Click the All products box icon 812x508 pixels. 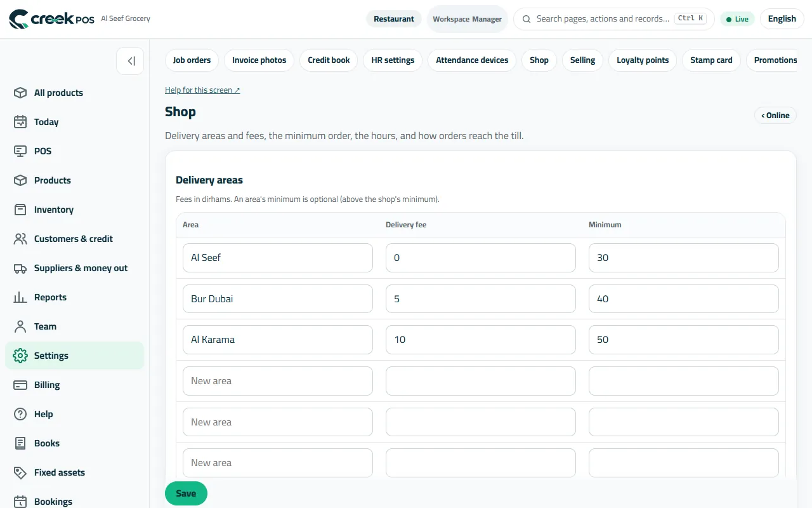click(x=20, y=93)
